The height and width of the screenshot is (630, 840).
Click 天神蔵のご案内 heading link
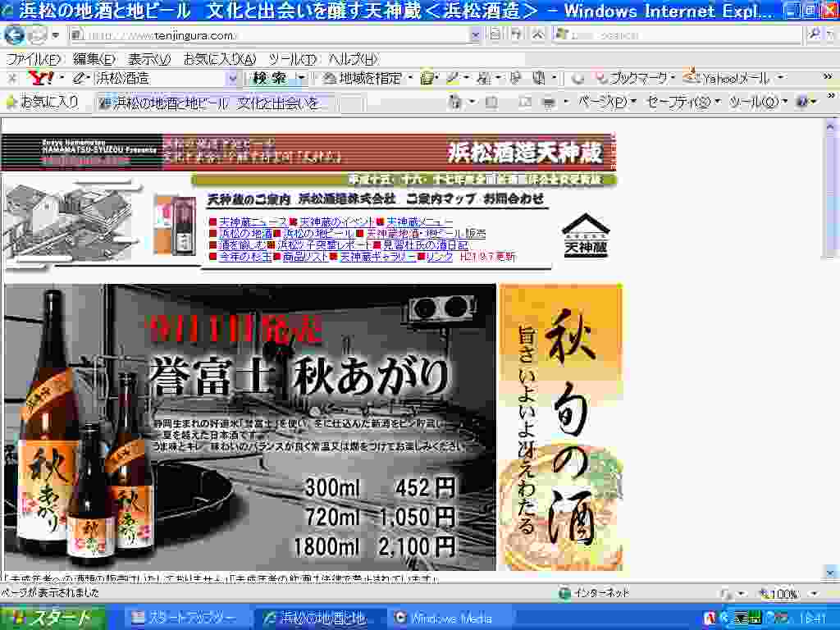[249, 200]
